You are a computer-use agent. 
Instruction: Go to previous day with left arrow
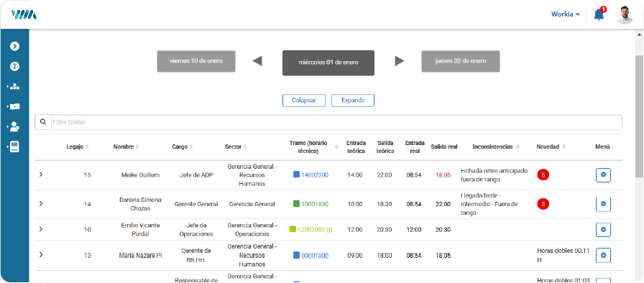tap(257, 61)
